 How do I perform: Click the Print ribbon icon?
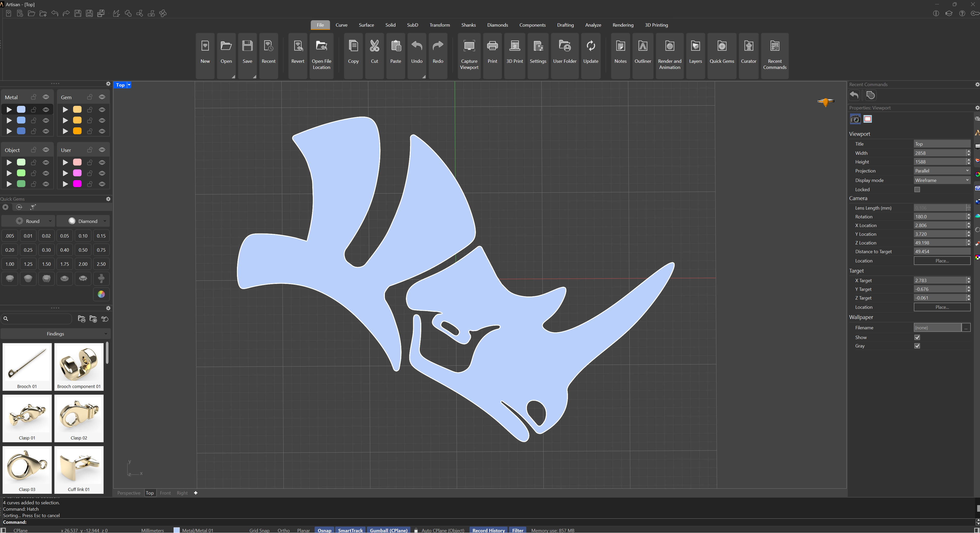click(x=492, y=46)
